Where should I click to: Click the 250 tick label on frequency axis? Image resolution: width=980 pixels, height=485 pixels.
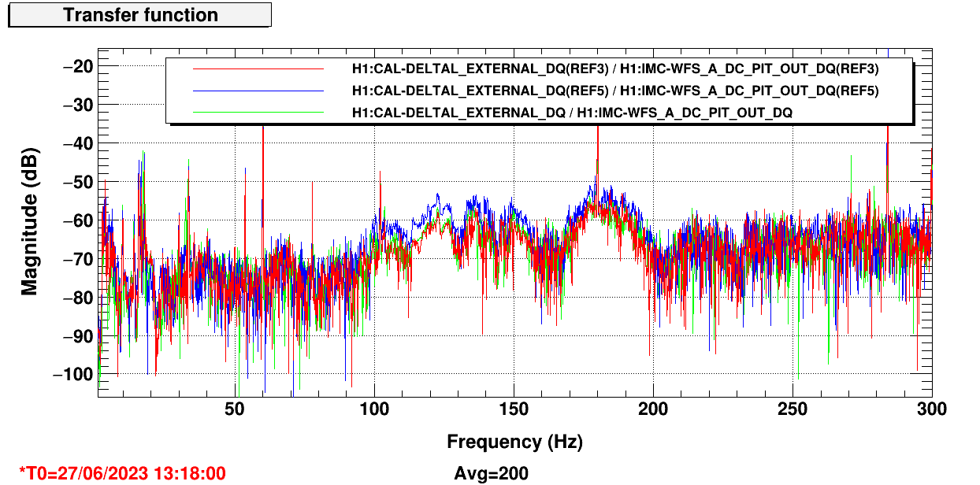(x=792, y=409)
